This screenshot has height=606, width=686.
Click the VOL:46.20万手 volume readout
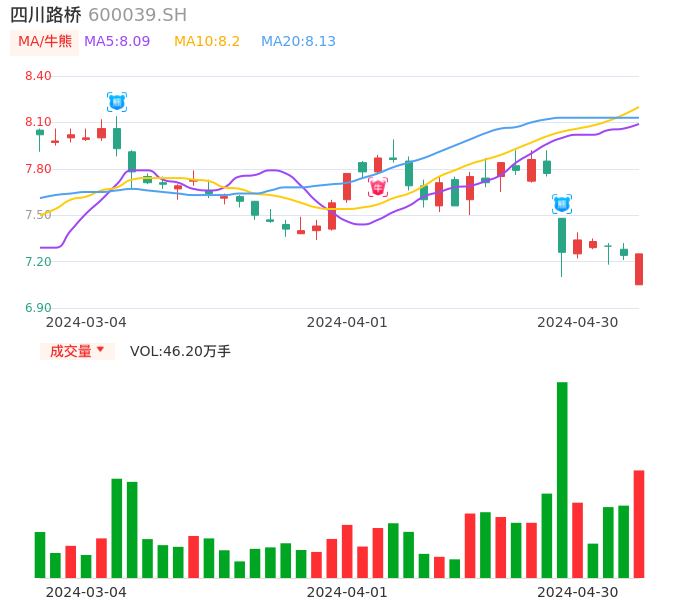tap(180, 351)
